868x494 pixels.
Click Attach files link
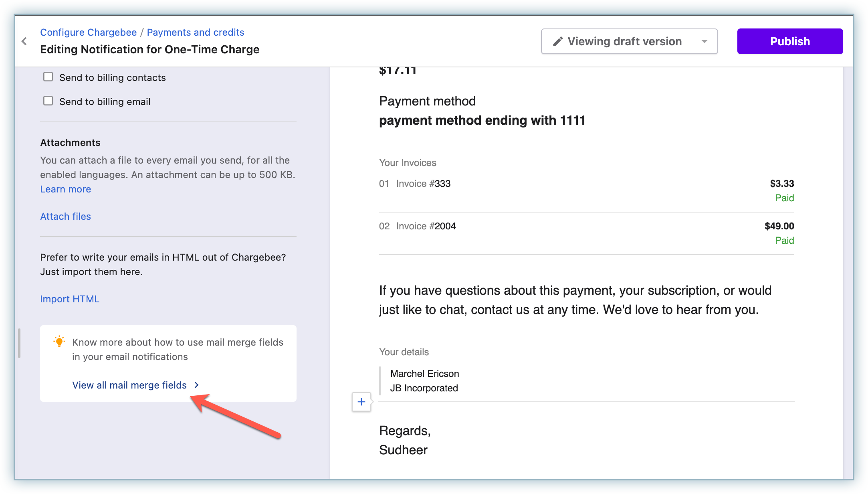coord(65,216)
